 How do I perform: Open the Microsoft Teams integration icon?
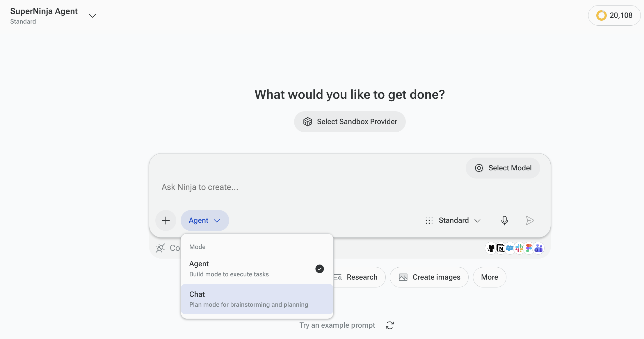[x=539, y=248]
